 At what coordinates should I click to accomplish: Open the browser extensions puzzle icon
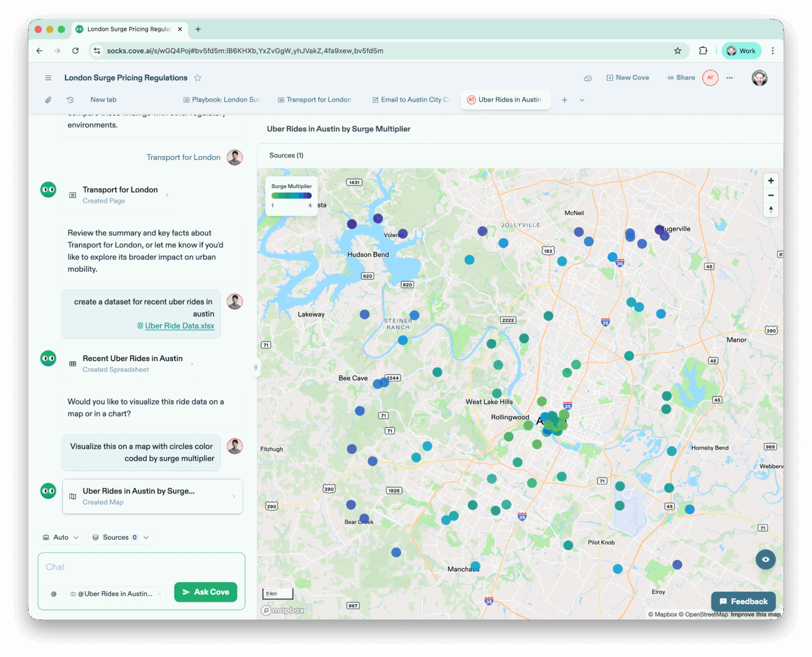pos(703,51)
